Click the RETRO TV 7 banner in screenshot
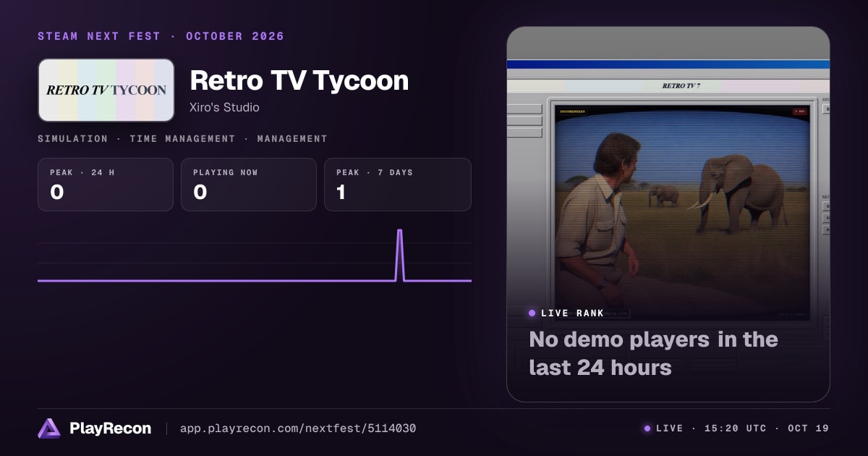The width and height of the screenshot is (868, 456). click(681, 85)
